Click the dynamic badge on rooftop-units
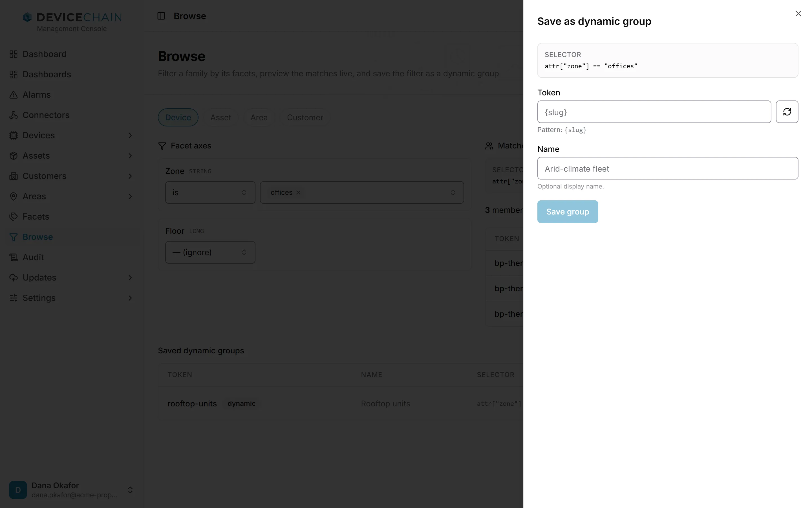812x508 pixels. pyautogui.click(x=241, y=404)
